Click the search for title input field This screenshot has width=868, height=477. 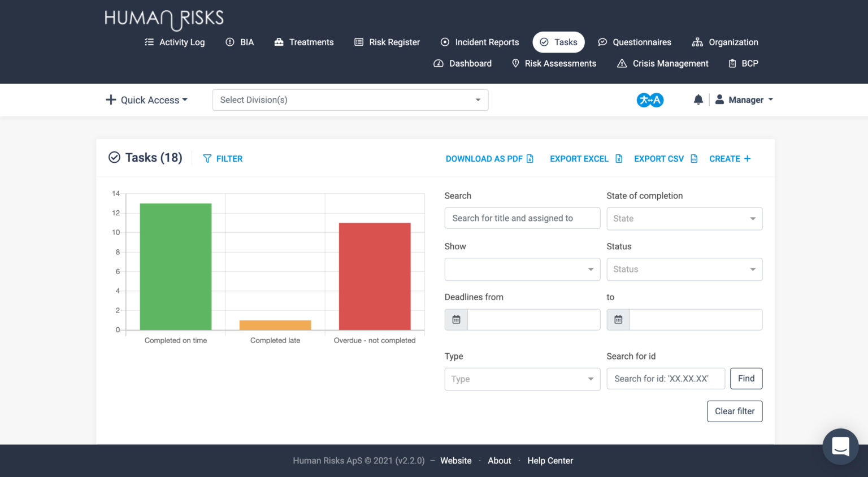pyautogui.click(x=522, y=218)
